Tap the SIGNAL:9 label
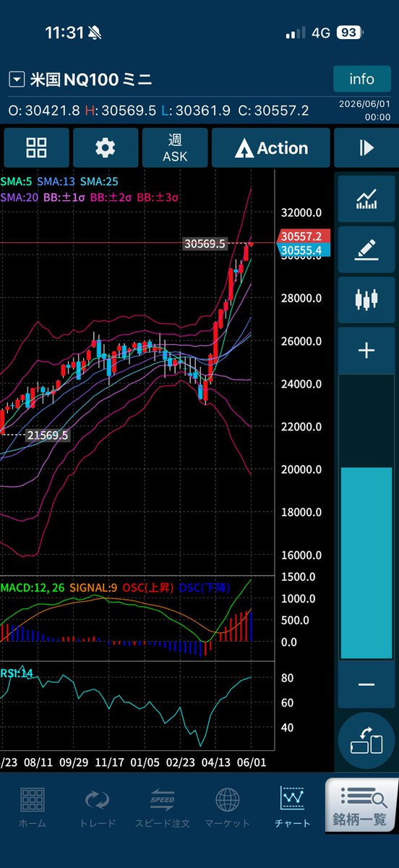This screenshot has height=868, width=399. pyautogui.click(x=93, y=587)
